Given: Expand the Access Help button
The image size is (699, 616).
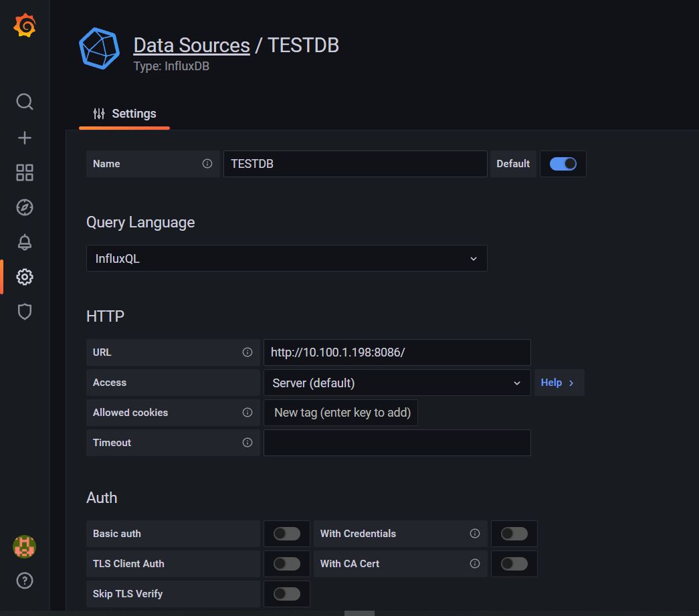Looking at the screenshot, I should pyautogui.click(x=559, y=383).
